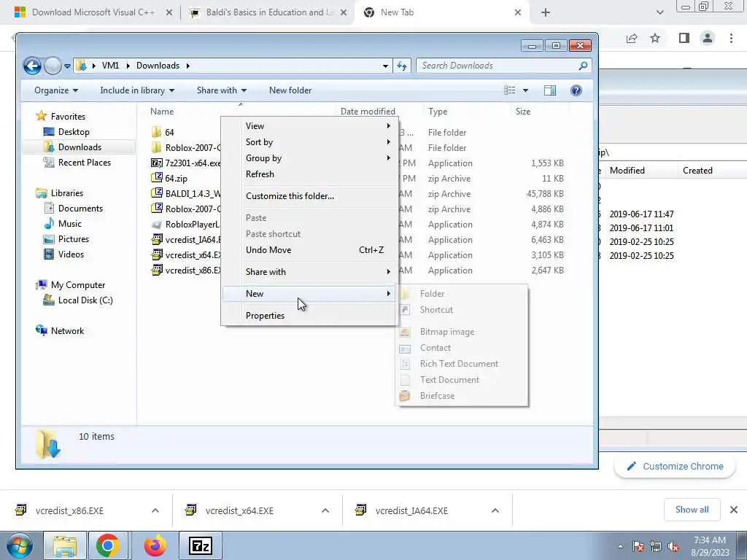Open Chrome three-dot menu
747x560 pixels.
(731, 38)
